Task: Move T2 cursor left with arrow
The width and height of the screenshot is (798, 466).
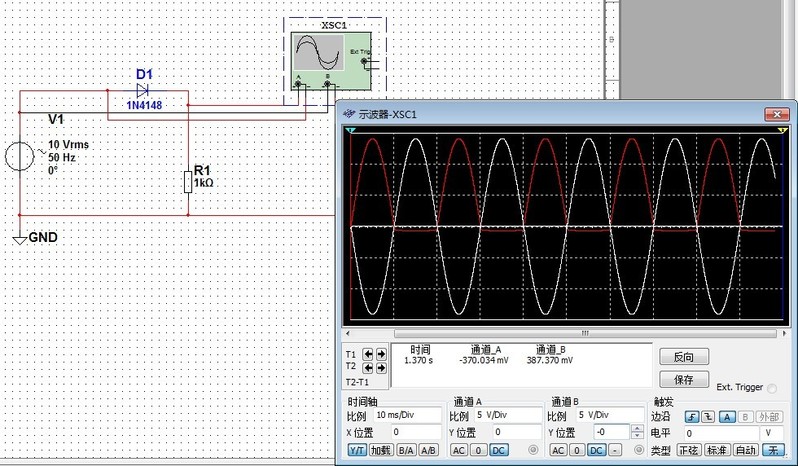Action: (367, 366)
